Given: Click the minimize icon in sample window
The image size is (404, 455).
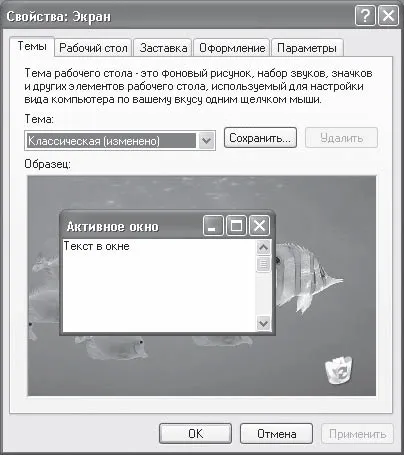Looking at the screenshot, I should (213, 226).
